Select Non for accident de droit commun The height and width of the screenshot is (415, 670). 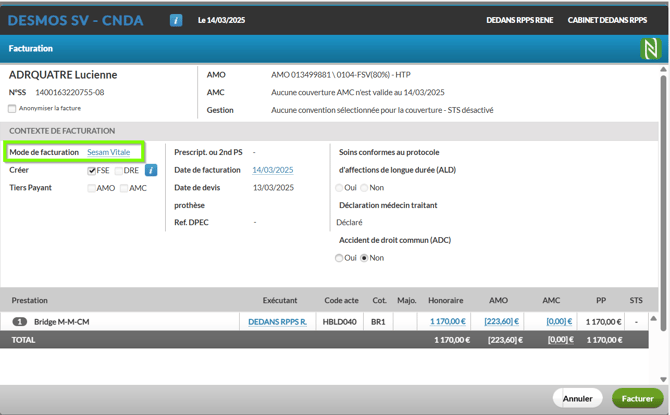365,258
